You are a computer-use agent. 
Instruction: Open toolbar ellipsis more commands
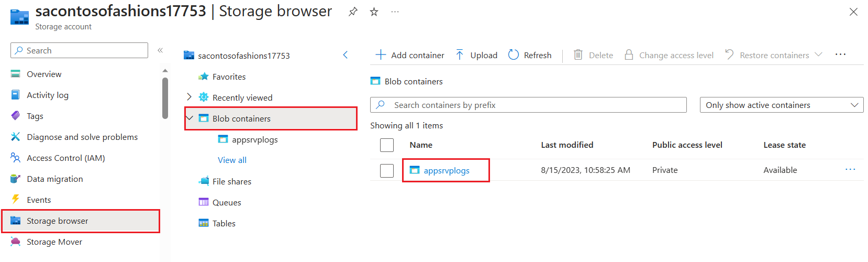[x=841, y=54]
